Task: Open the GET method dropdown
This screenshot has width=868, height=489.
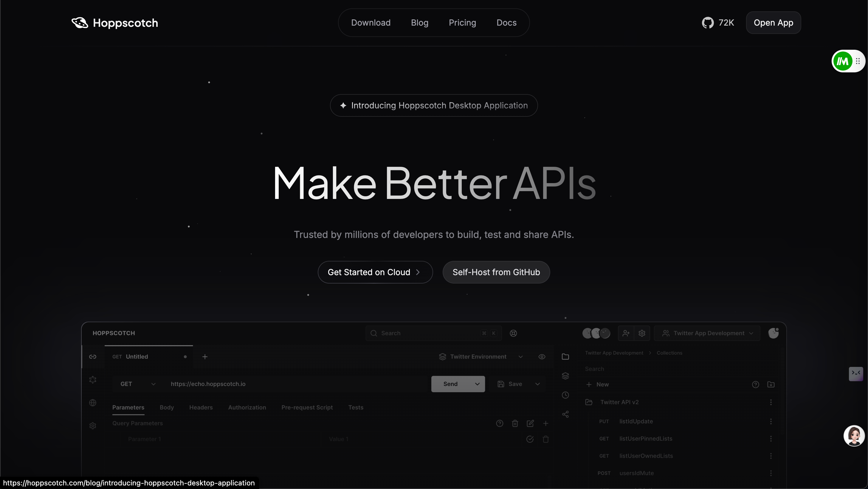Action: [x=138, y=384]
